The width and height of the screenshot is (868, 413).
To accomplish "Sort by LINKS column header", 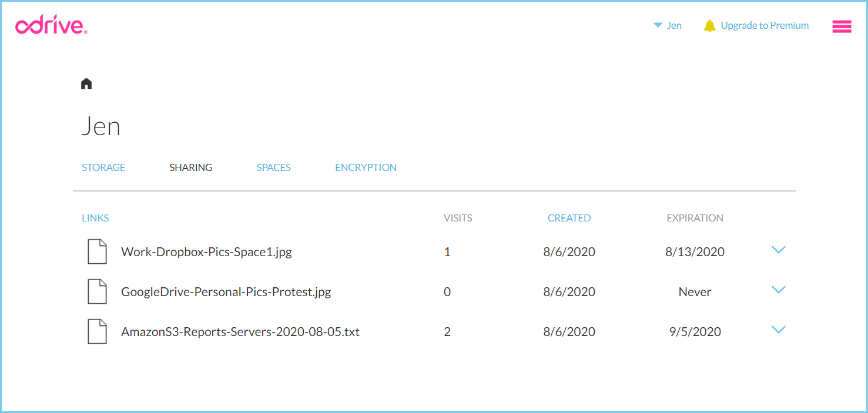I will tap(95, 218).
